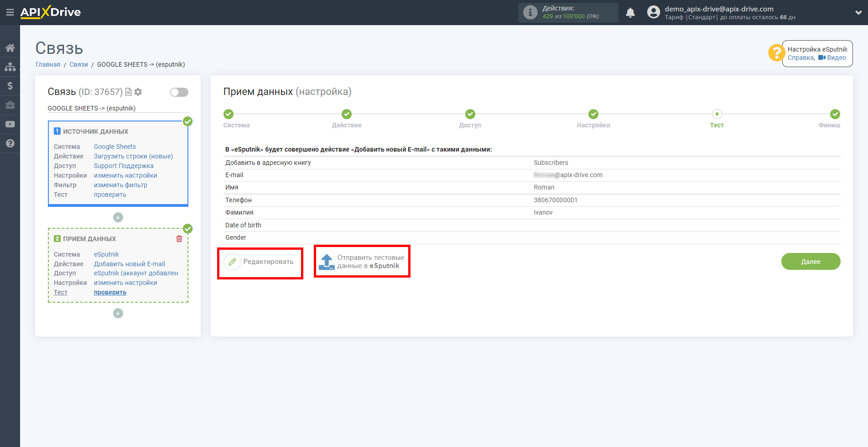Click the ПРИЕМ ДАННЫХ block header
868x447 pixels.
89,239
